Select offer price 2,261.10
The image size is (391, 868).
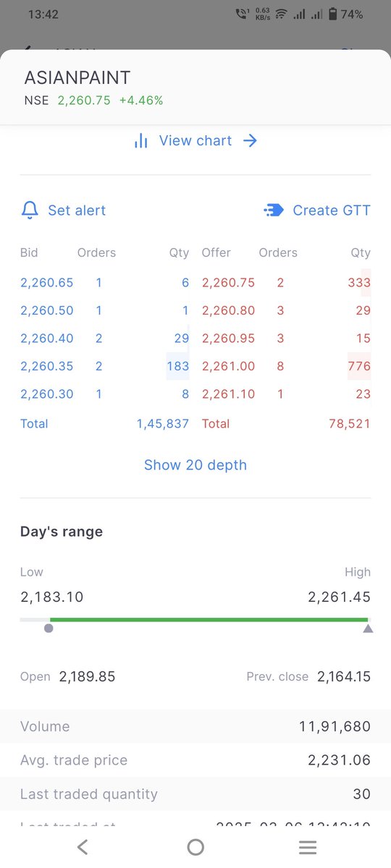(229, 394)
